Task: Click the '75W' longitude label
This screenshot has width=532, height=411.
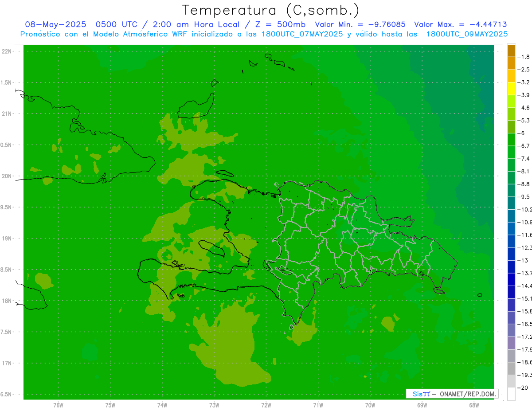Action: (110, 405)
